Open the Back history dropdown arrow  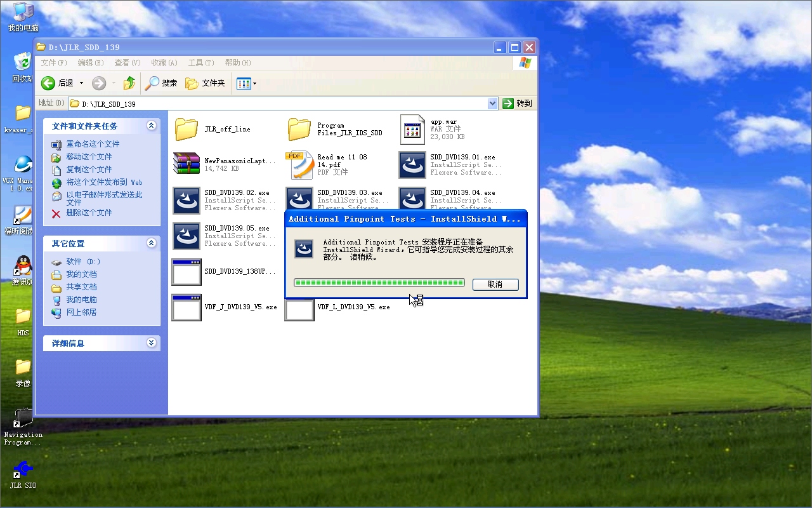81,83
